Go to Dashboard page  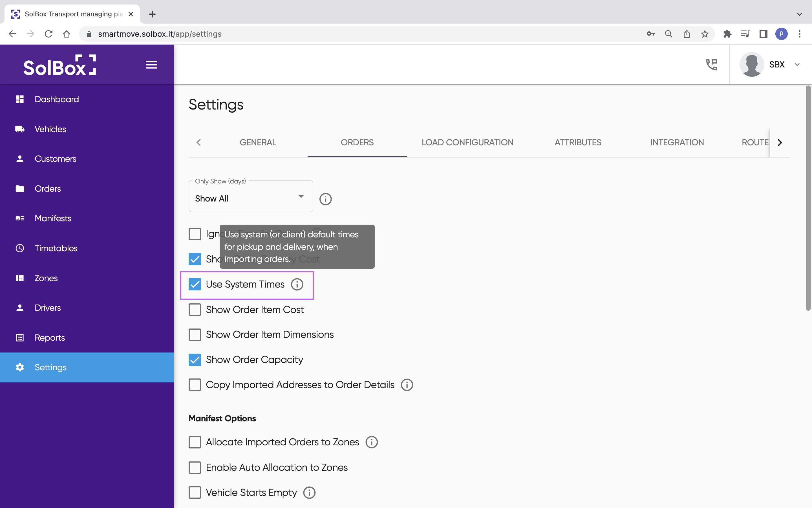coord(87,99)
